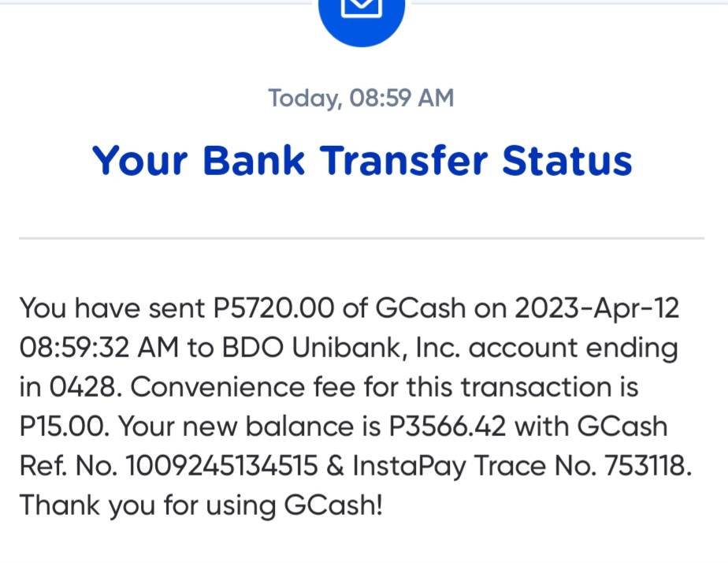Select the "Your Bank Transfer Status" heading

tap(362, 160)
